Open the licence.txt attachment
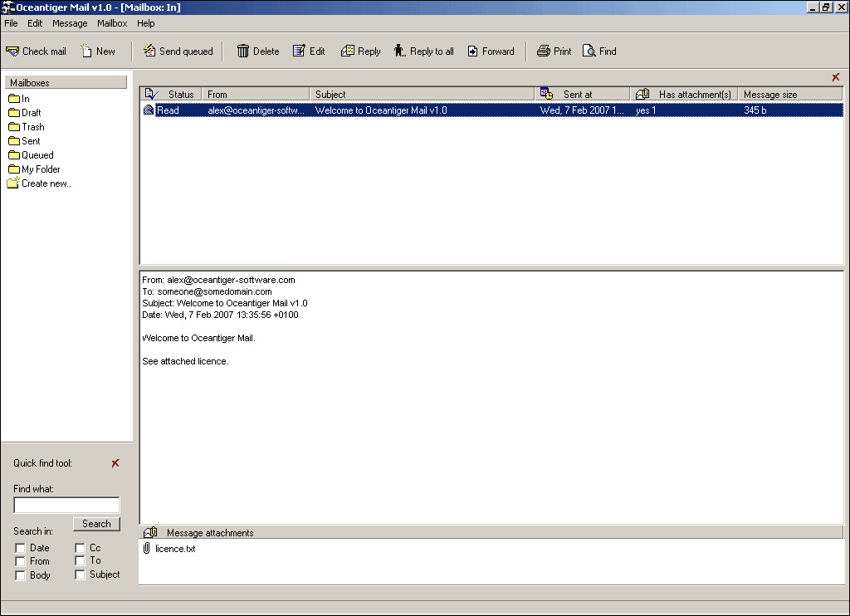850x616 pixels. coord(175,549)
